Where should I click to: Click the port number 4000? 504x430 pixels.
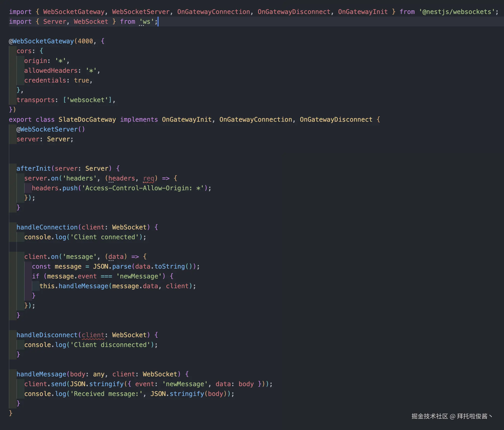pos(85,41)
